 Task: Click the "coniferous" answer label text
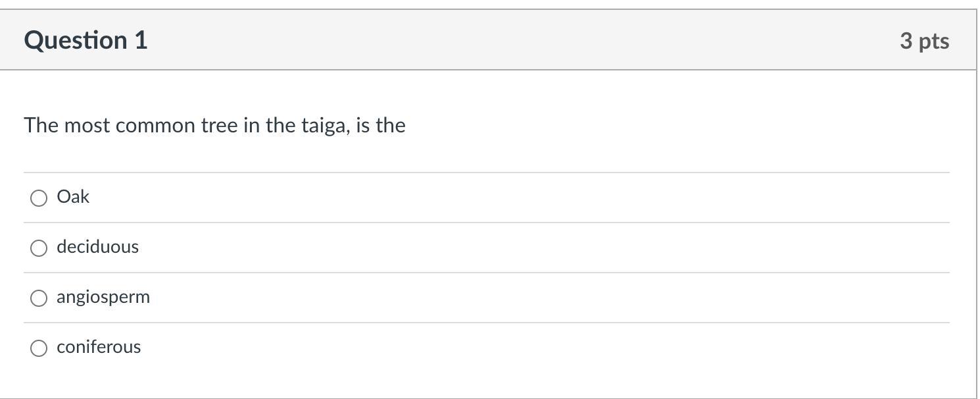click(99, 347)
